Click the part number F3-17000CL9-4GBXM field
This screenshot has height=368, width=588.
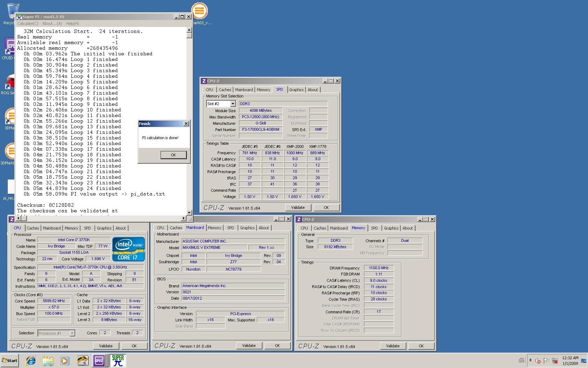(x=261, y=130)
